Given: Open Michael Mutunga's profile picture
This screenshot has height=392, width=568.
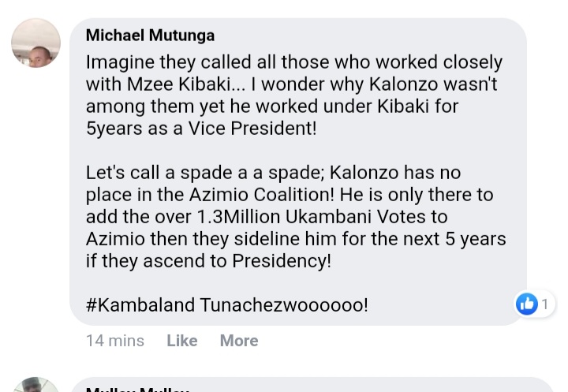Looking at the screenshot, I should [x=36, y=43].
